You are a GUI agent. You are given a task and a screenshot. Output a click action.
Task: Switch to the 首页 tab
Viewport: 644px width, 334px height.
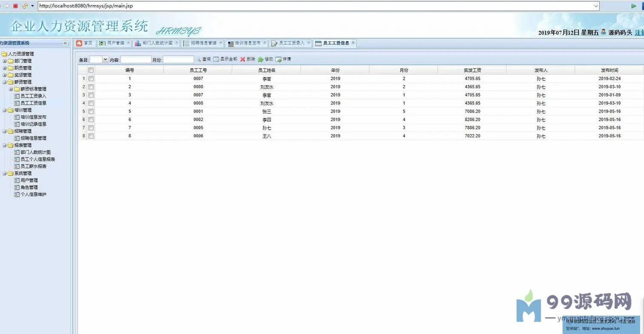click(x=85, y=43)
